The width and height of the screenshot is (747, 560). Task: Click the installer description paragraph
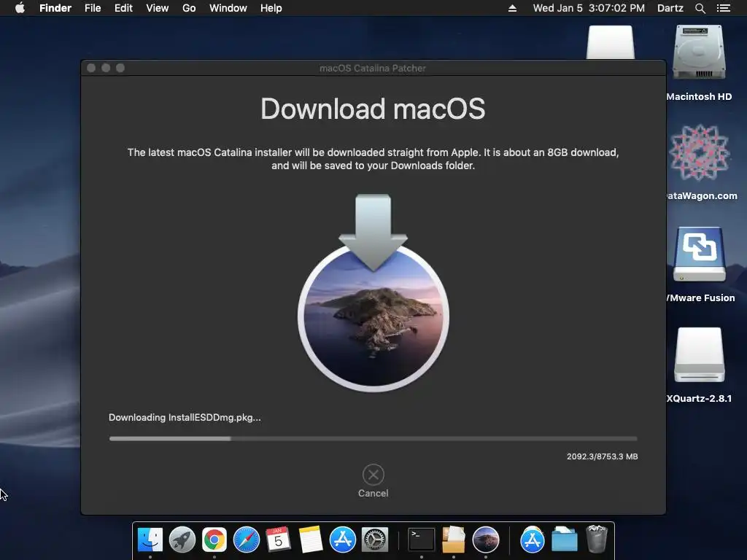[373, 159]
